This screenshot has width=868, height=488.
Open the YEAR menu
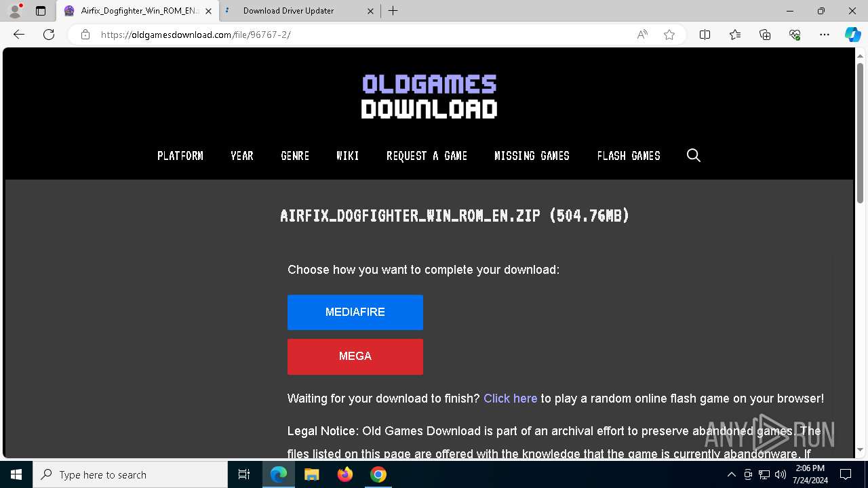[x=242, y=156]
